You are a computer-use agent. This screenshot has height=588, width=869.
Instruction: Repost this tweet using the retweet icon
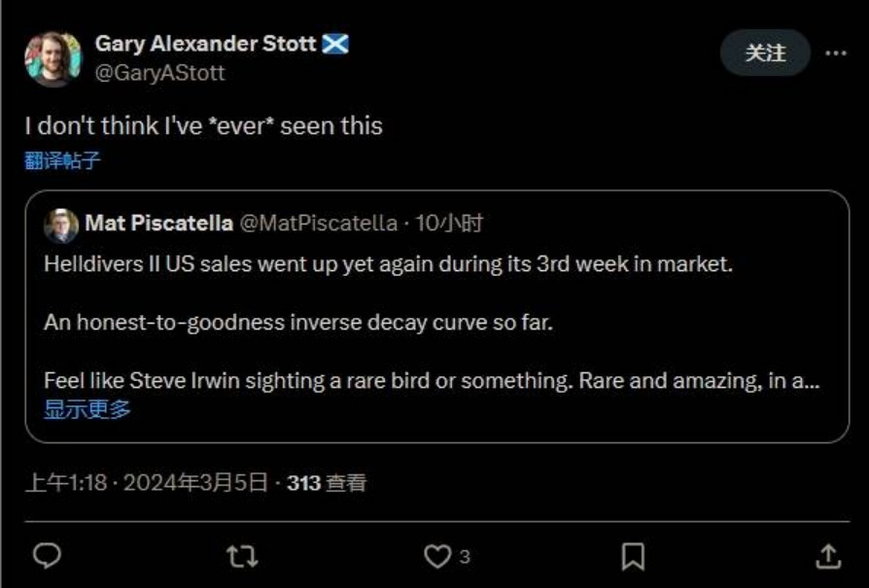pos(241,555)
